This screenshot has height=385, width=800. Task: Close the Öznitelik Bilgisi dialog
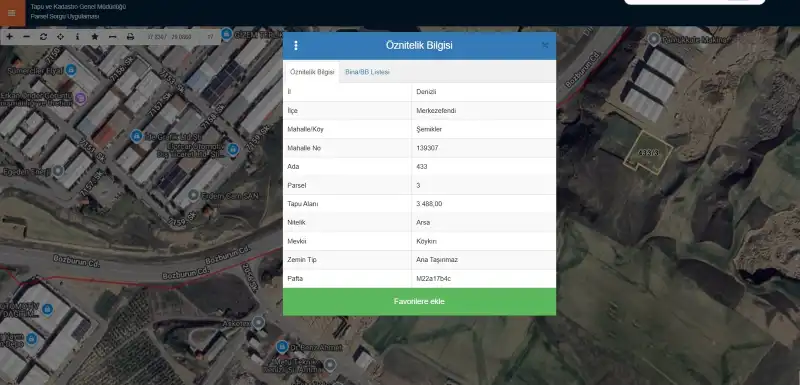pyautogui.click(x=545, y=45)
